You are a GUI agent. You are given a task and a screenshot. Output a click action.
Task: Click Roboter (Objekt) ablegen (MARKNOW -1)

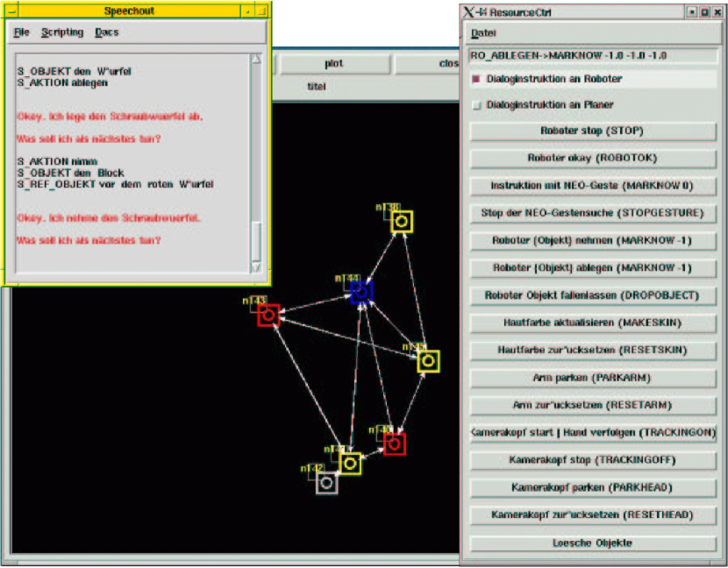592,267
